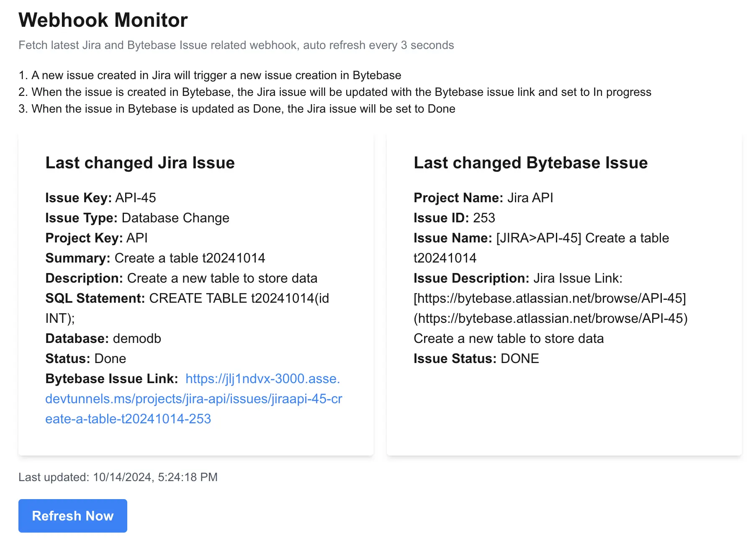Click the atlassian.net URL in square brackets

550,298
